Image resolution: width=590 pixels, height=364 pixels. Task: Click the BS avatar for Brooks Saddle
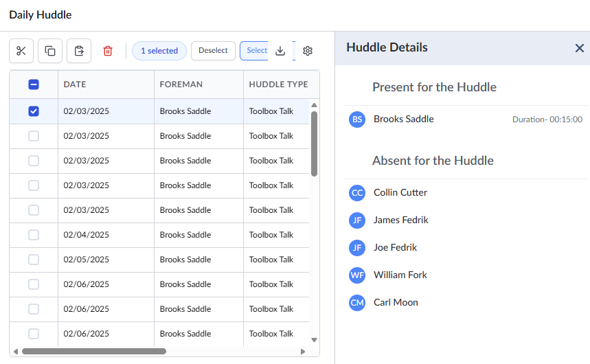357,120
